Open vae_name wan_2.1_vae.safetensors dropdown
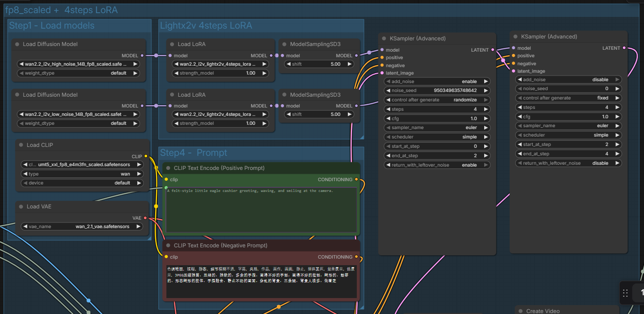 click(x=82, y=226)
